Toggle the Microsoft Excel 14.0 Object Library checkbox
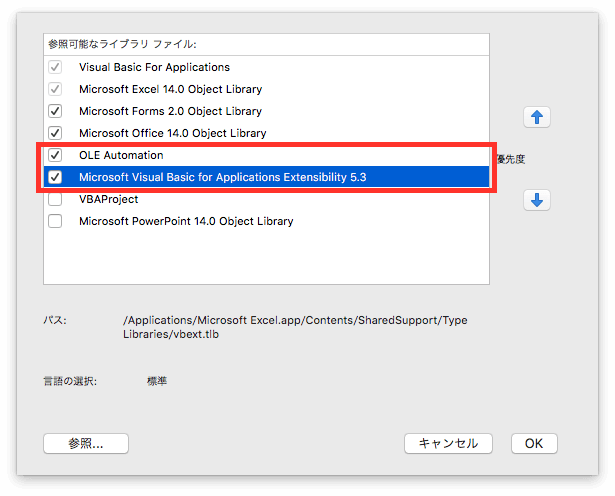The width and height of the screenshot is (615, 496). click(x=55, y=89)
